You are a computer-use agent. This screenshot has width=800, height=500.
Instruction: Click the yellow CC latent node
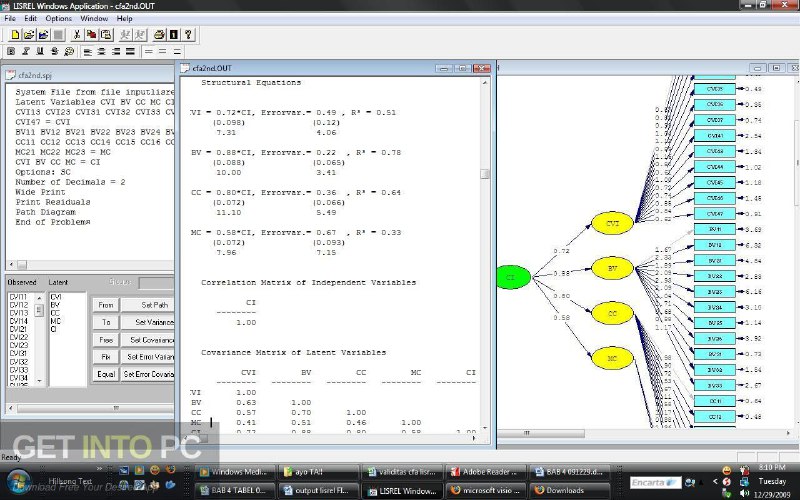612,313
